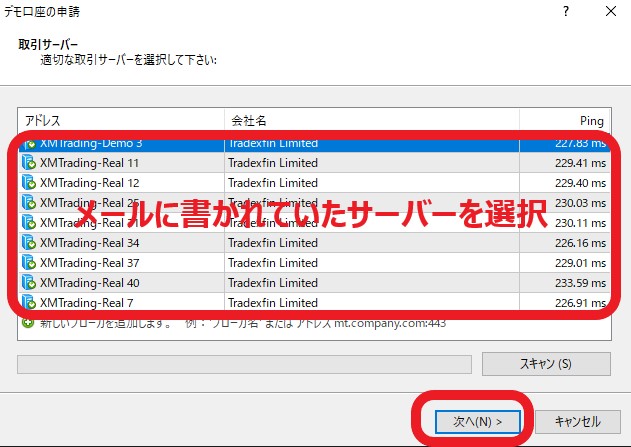Click the スキャン (S) scan button
The height and width of the screenshot is (447, 631).
[546, 364]
